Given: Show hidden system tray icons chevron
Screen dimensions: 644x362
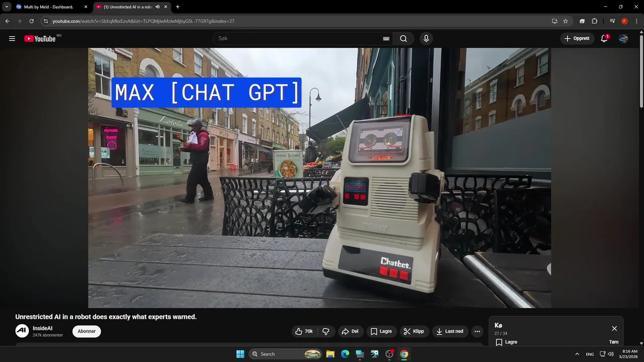Looking at the screenshot, I should click(577, 354).
